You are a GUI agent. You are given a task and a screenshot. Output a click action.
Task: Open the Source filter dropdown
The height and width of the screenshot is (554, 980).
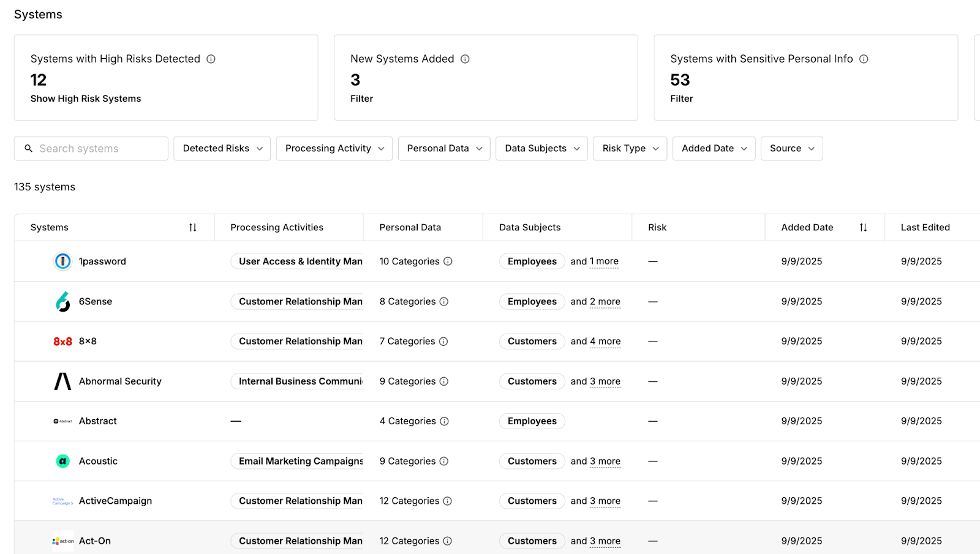[792, 148]
